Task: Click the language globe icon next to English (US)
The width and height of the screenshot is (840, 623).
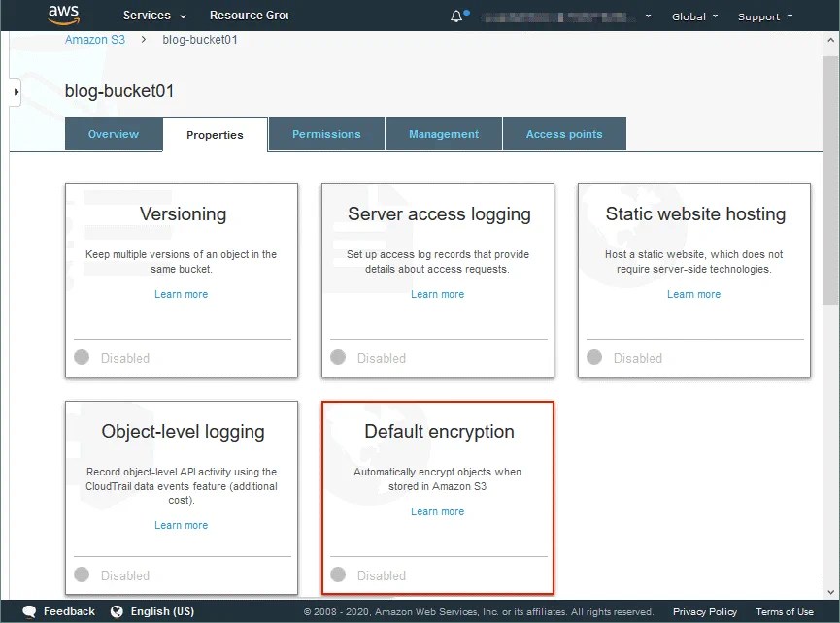Action: 118,611
